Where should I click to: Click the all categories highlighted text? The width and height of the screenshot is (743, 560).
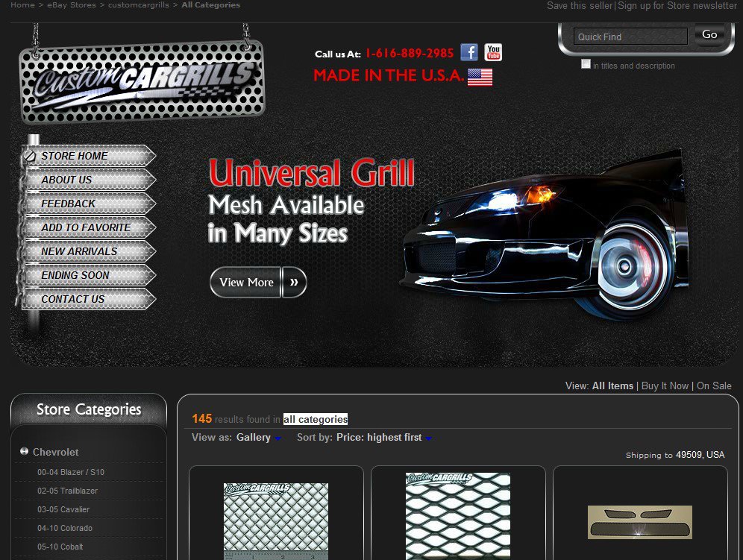click(x=315, y=419)
